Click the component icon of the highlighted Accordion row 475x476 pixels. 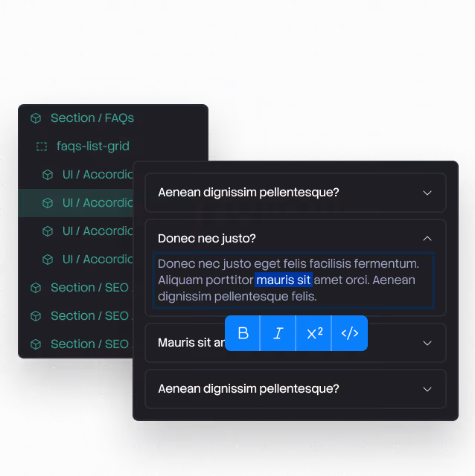click(x=48, y=203)
